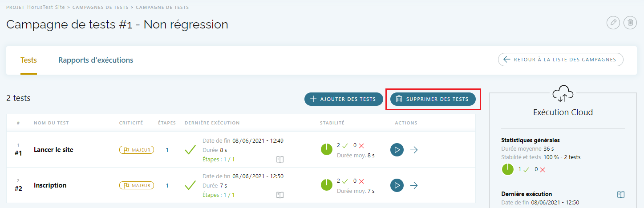Click the stability pie chart for 'Lancer le site'
Viewport: 644px width, 208px height.
327,150
